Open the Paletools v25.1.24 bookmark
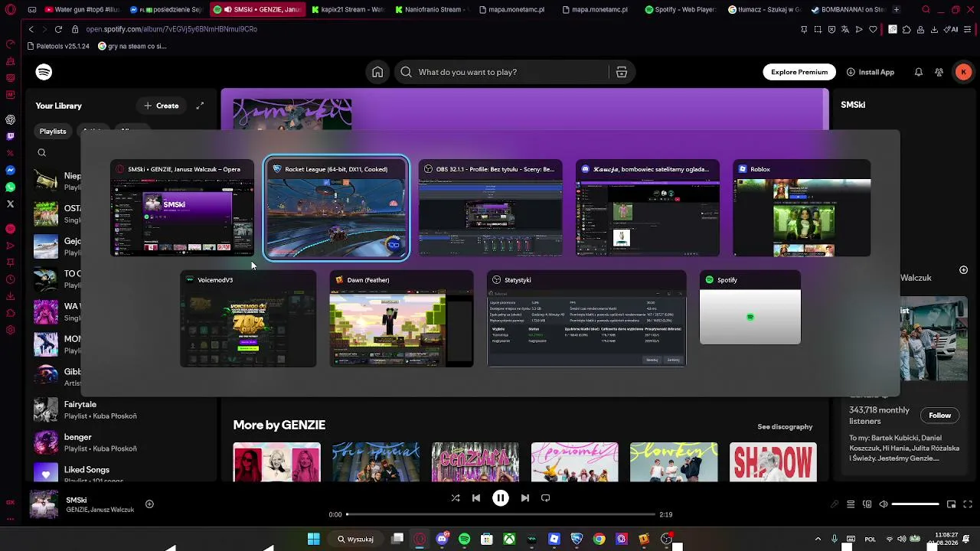 tap(57, 46)
